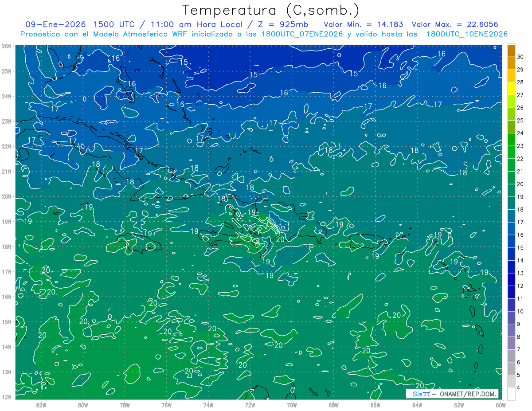Click the "13N" latitude axis label
This screenshot has height=411, width=532.
click(x=6, y=372)
